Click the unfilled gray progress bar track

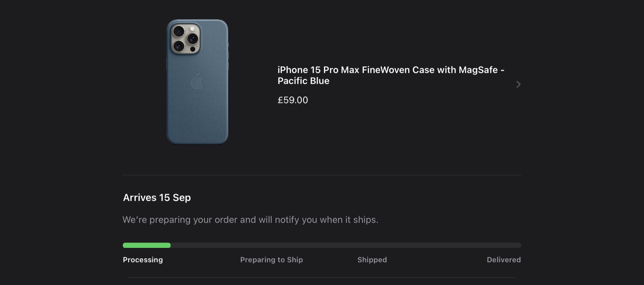pos(345,245)
